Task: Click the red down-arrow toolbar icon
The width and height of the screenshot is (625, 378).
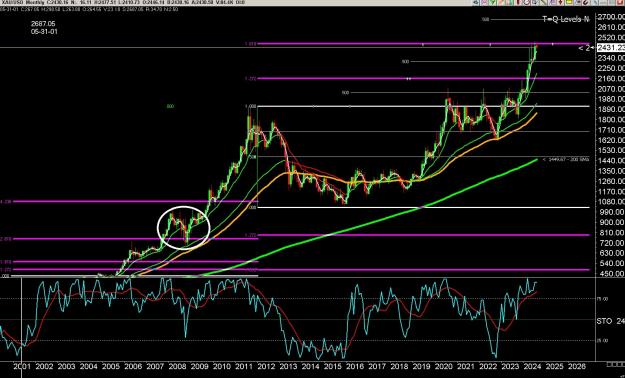Action: pos(560,2)
